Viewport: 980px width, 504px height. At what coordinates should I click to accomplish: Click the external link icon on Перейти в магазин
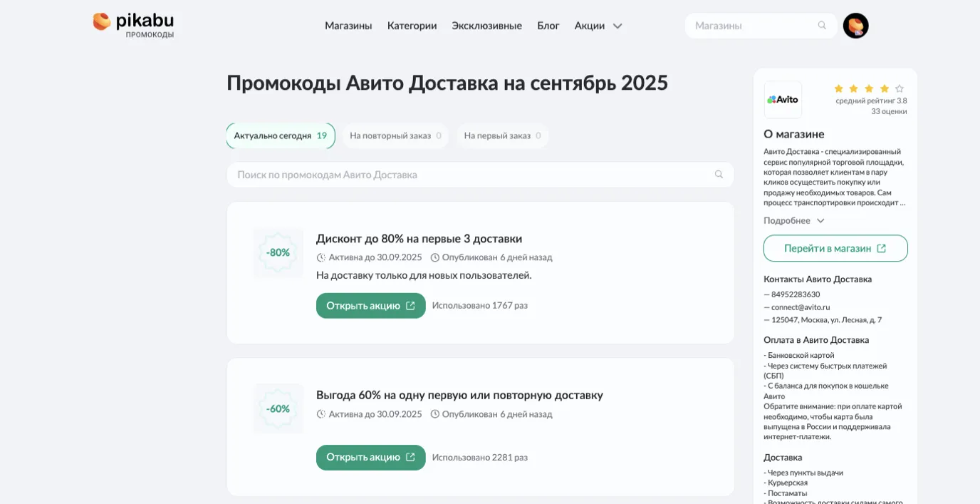pos(882,248)
